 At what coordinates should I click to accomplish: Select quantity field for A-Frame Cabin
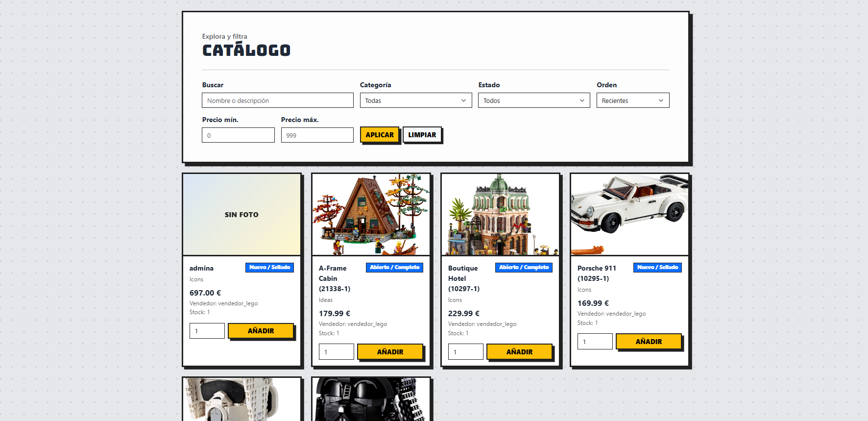coord(337,352)
